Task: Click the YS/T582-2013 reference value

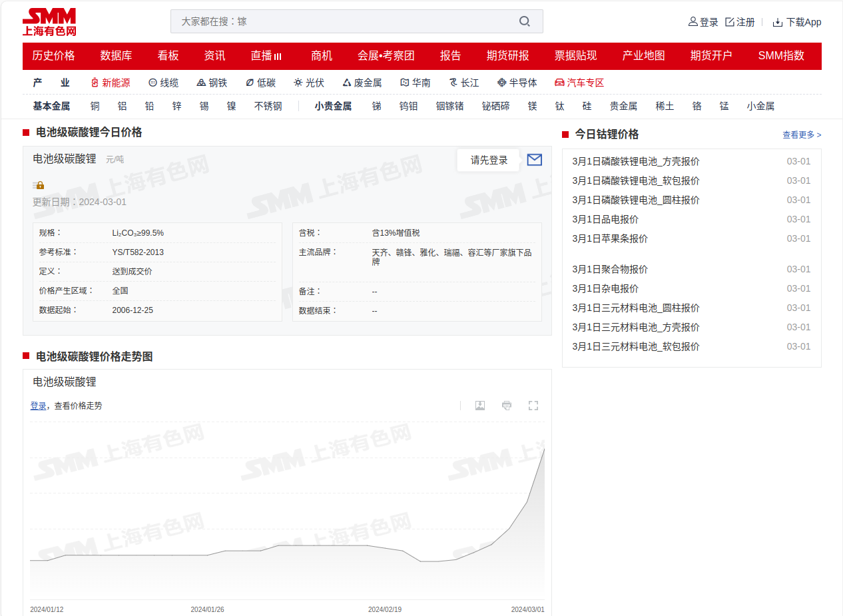Action: click(138, 252)
